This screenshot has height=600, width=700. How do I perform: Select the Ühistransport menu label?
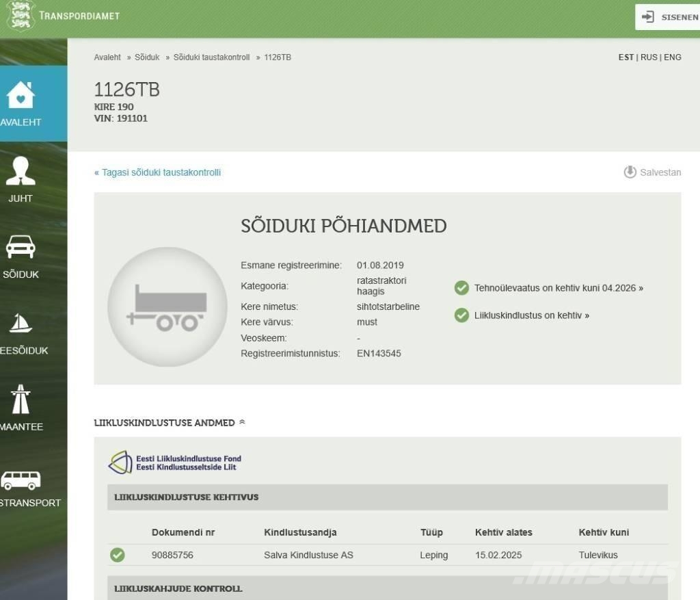pyautogui.click(x=30, y=503)
